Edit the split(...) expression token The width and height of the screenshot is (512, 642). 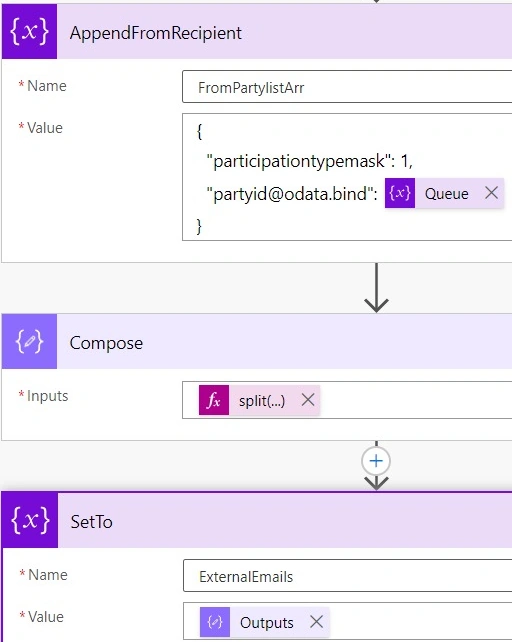point(262,400)
